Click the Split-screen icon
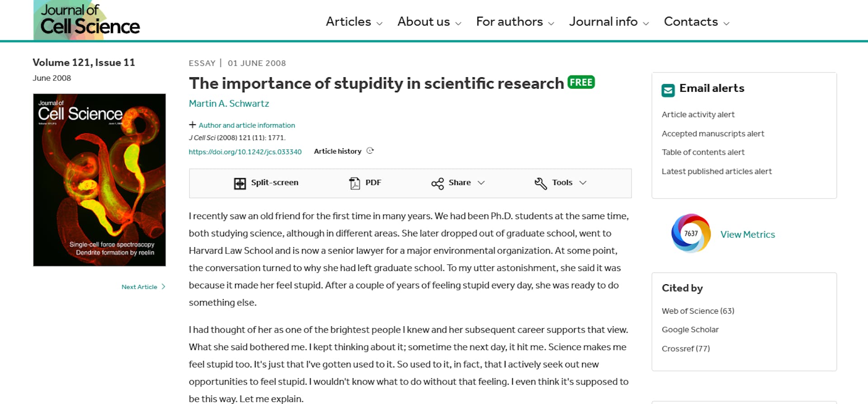 coord(240,183)
